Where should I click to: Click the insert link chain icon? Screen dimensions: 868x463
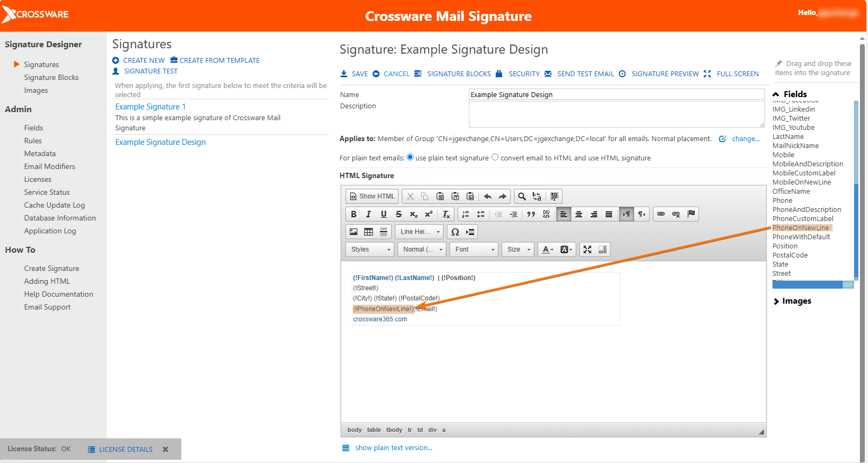661,214
